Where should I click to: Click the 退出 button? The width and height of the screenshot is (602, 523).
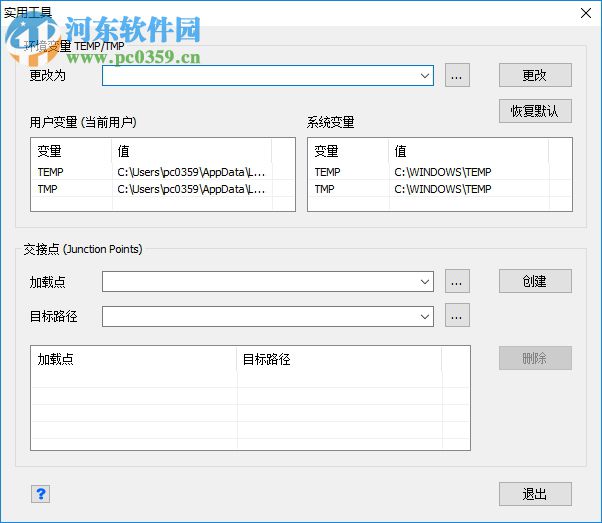pyautogui.click(x=535, y=494)
